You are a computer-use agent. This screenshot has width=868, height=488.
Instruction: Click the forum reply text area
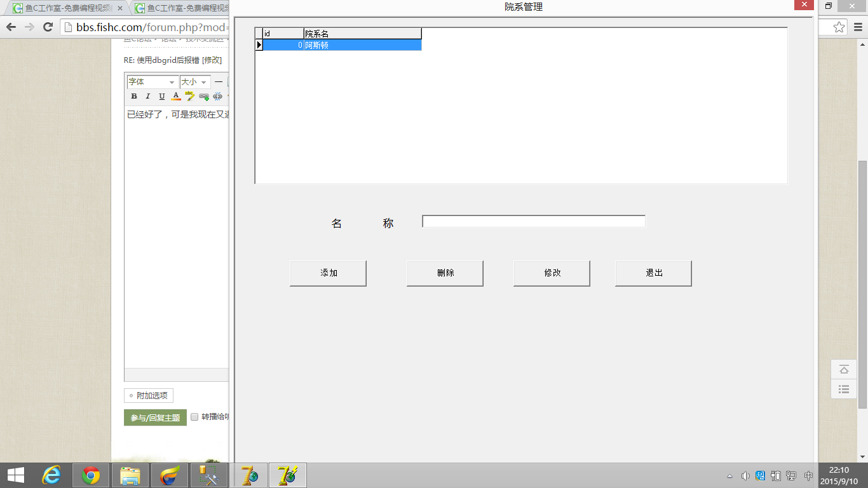[177, 236]
